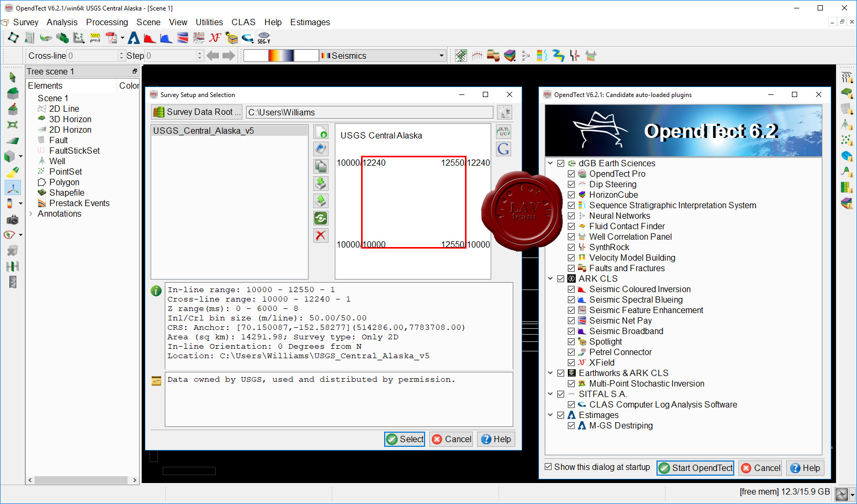
Task: Collapse the Earthworks & ARK CLS group
Action: point(551,373)
